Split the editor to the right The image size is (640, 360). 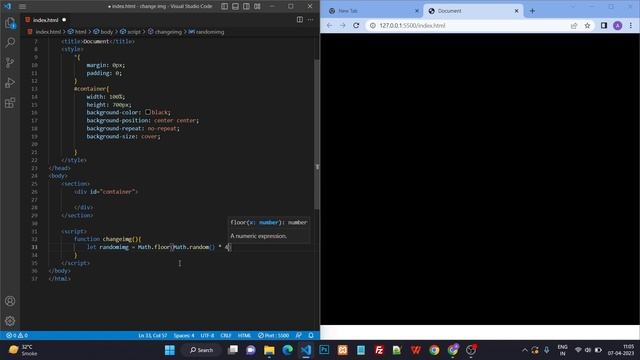point(300,20)
